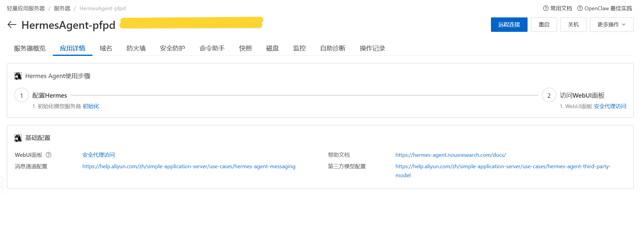The height and width of the screenshot is (234, 644).
Task: Click the 远程连接 button
Action: coord(509,25)
